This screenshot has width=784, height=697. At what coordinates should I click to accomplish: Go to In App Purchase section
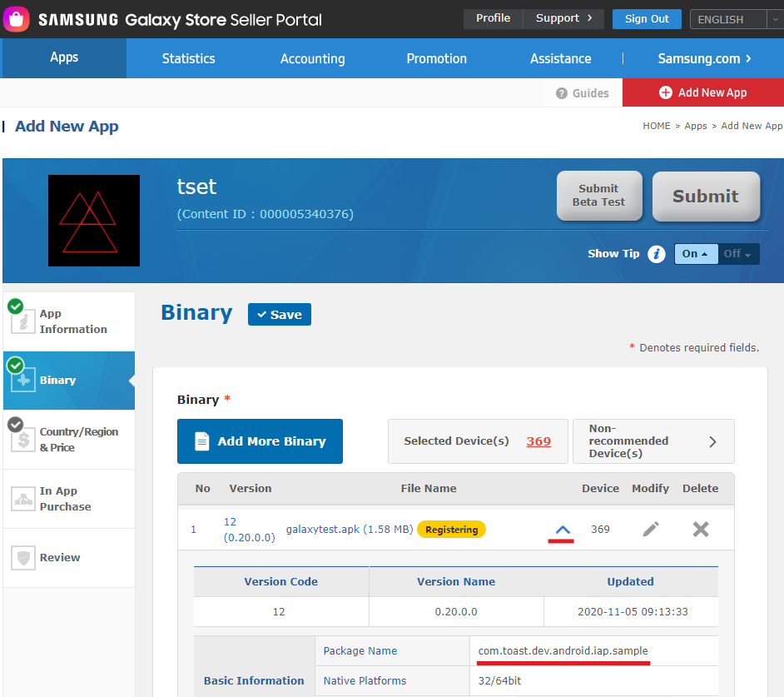tap(69, 498)
